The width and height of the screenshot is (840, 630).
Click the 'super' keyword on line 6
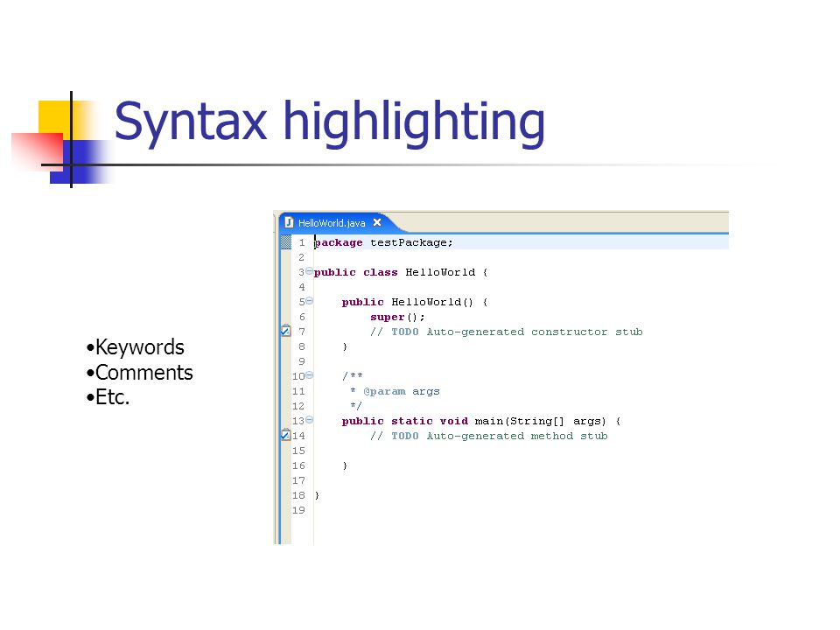coord(388,317)
